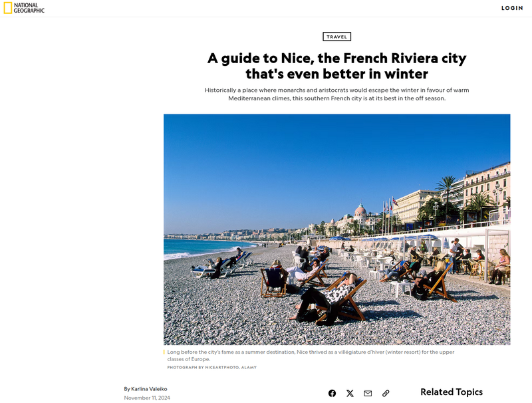Click the pink-domed Negresco hotel in photo

tap(360, 212)
